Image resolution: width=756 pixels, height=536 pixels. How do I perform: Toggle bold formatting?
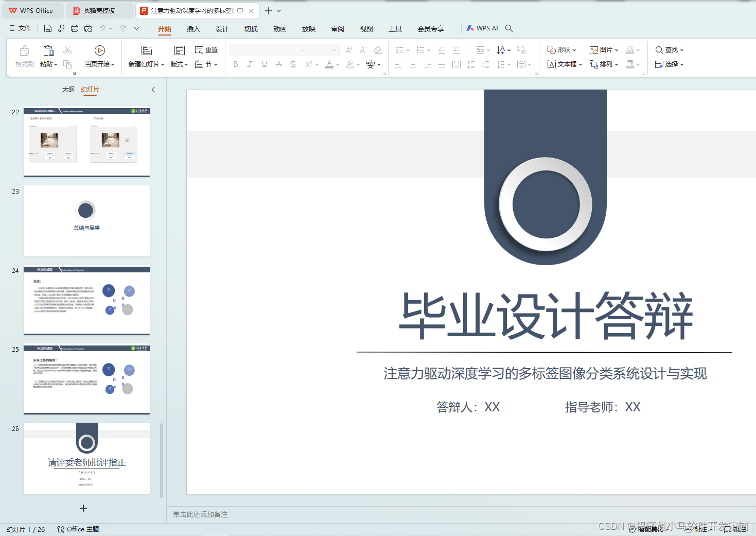tap(236, 64)
